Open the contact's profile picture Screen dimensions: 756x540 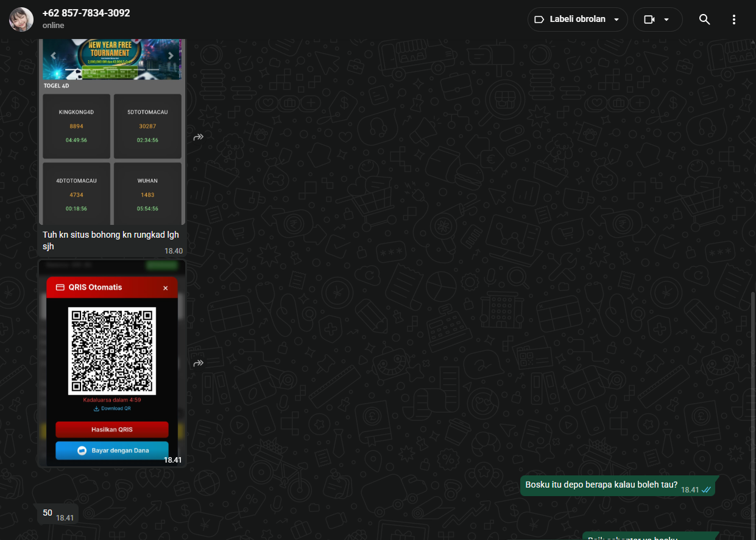tap(21, 20)
